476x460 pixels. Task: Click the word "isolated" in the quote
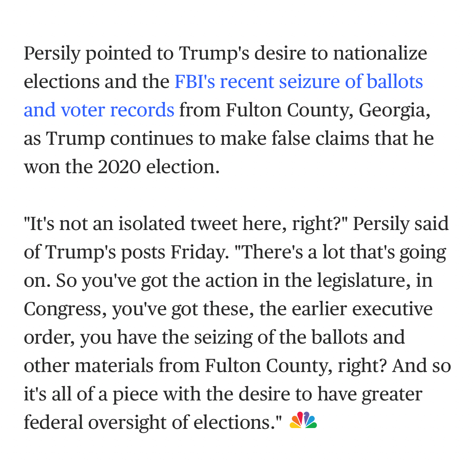click(152, 224)
